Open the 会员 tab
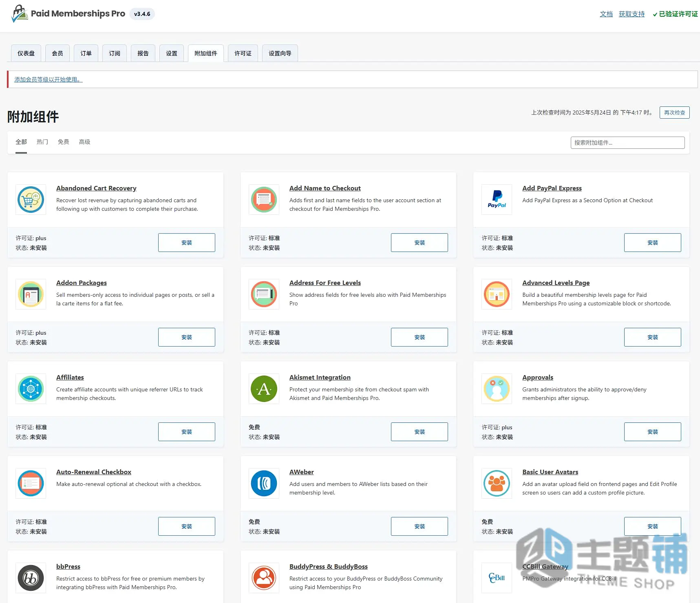Viewport: 700px width, 603px height. pyautogui.click(x=57, y=53)
